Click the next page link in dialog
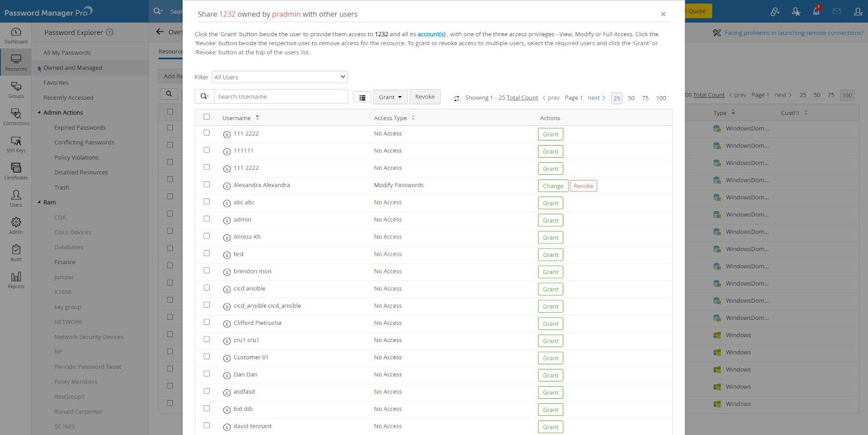868x435 pixels. click(x=596, y=98)
